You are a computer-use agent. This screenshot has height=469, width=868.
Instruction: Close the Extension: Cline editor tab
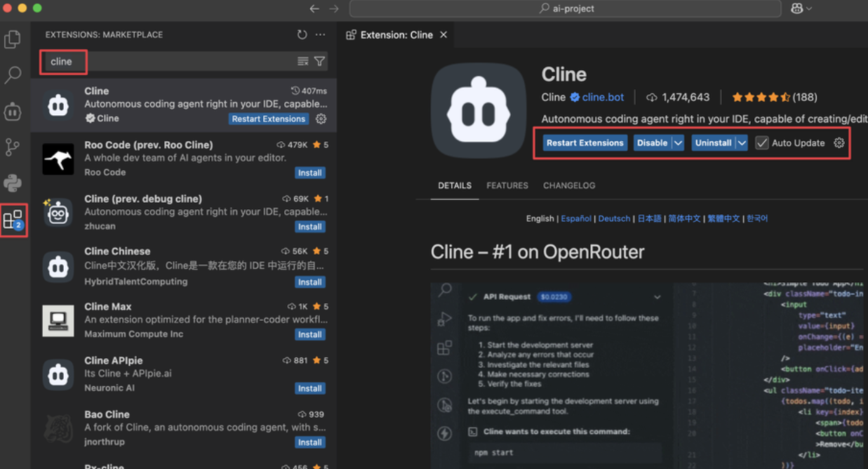443,34
